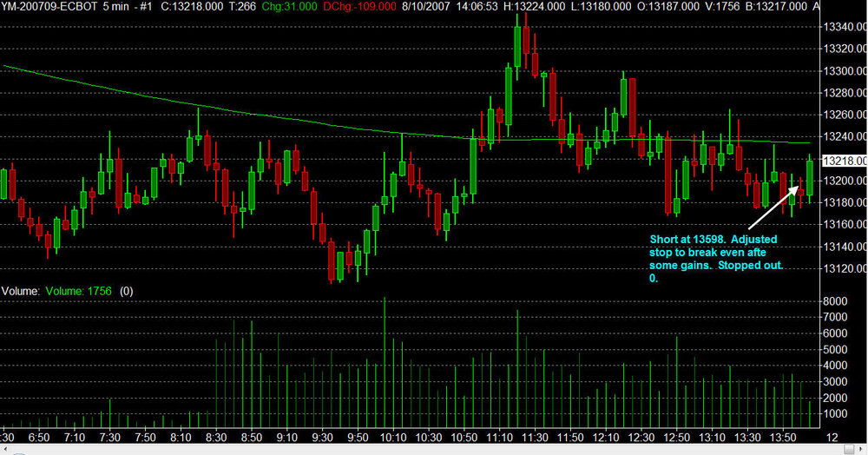868x455 pixels.
Task: Click the low value L:13180.000
Action: 601,7
